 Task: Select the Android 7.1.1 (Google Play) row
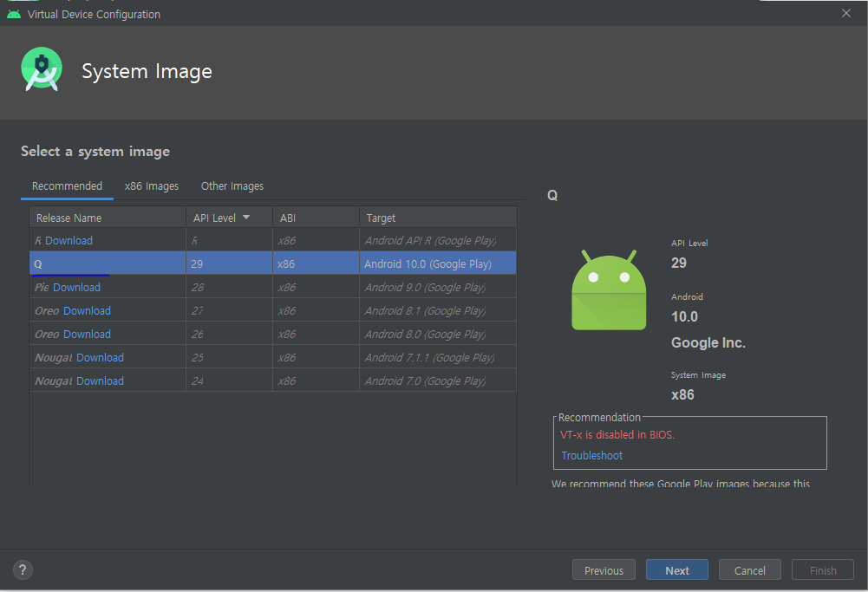(273, 357)
